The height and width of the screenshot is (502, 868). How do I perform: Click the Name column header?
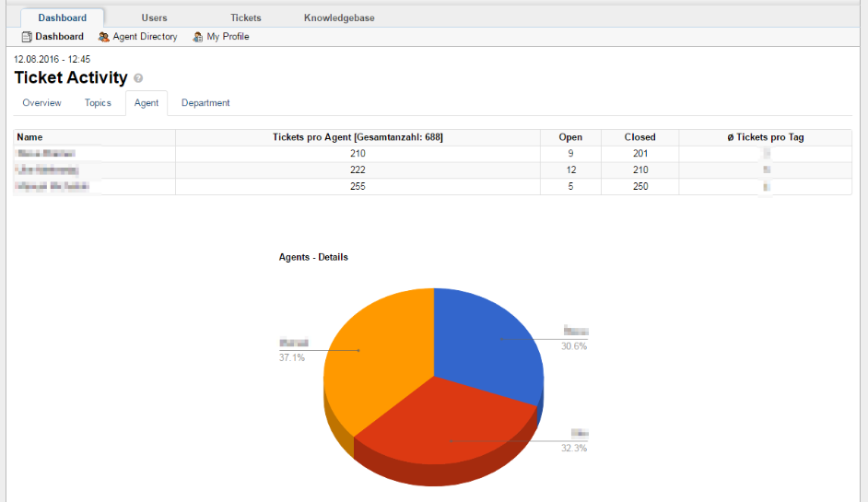[x=95, y=137]
